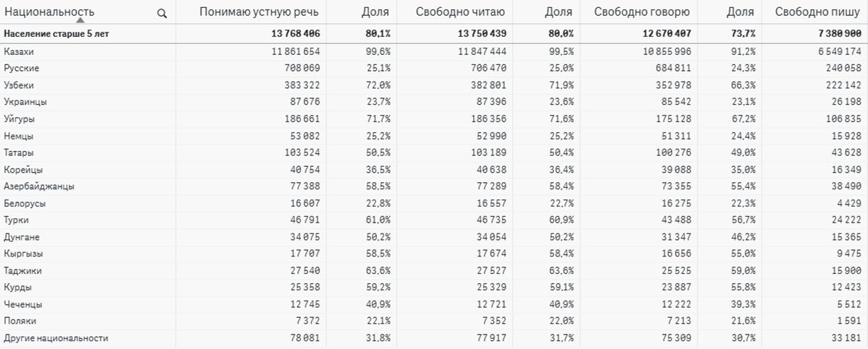
Task: Select the Немцы row label
Action: click(18, 136)
